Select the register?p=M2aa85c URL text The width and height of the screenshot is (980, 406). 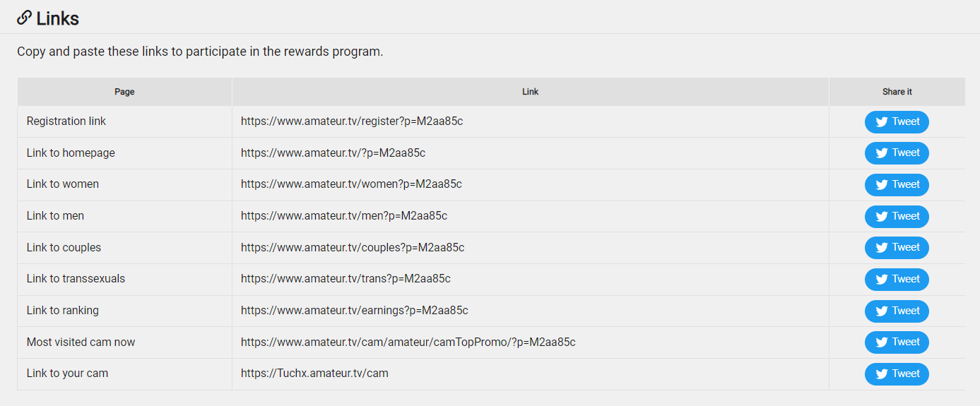352,121
